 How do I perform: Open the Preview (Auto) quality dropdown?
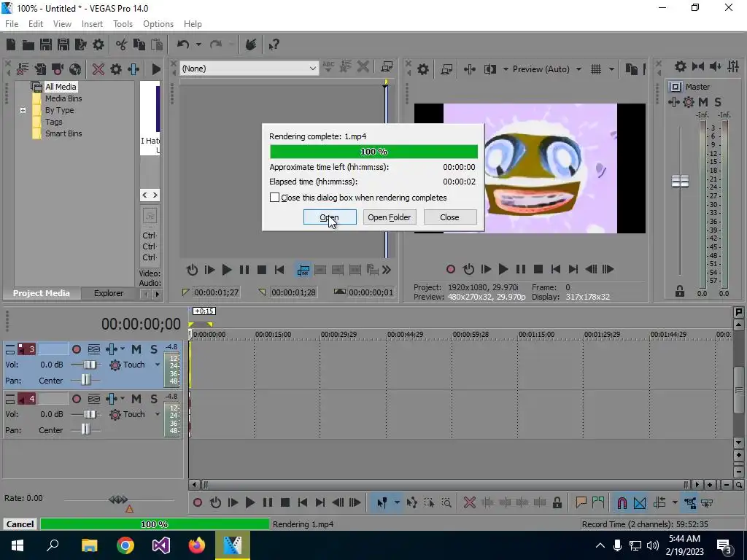(578, 69)
